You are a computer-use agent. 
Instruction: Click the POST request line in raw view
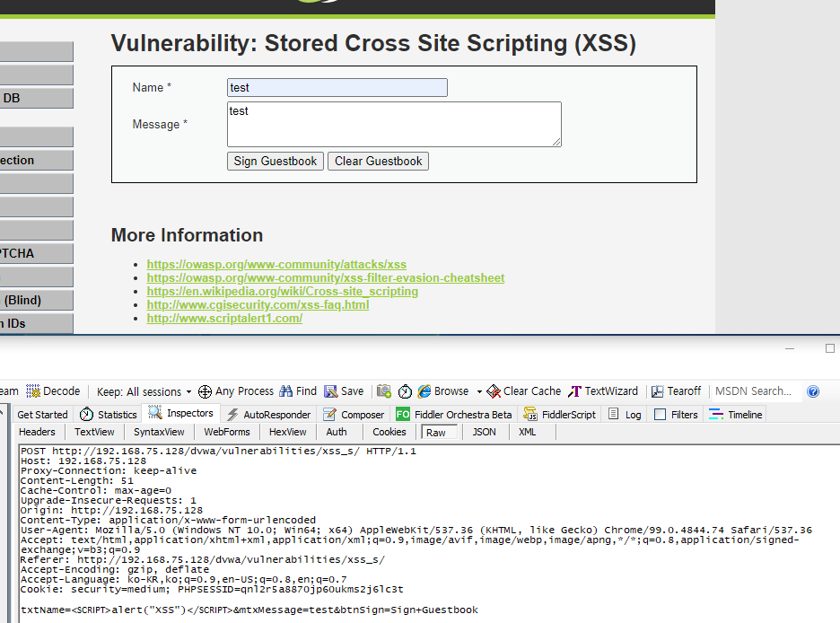point(218,451)
